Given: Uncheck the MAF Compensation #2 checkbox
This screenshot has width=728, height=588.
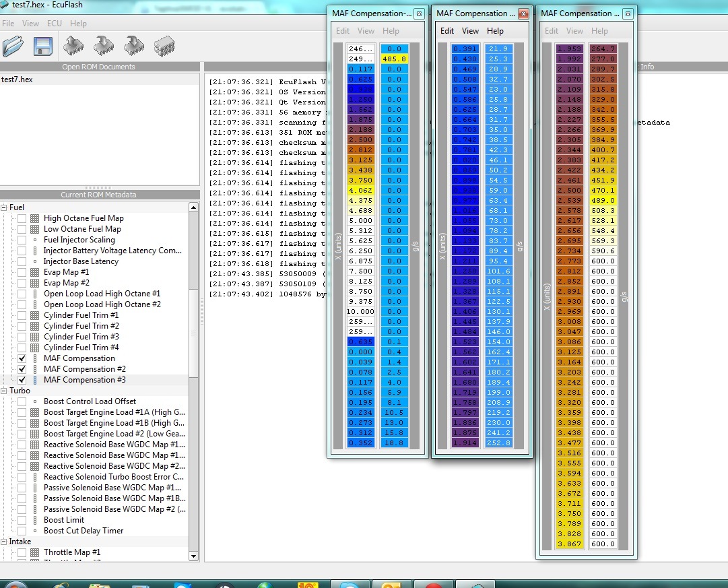Looking at the screenshot, I should pyautogui.click(x=22, y=369).
